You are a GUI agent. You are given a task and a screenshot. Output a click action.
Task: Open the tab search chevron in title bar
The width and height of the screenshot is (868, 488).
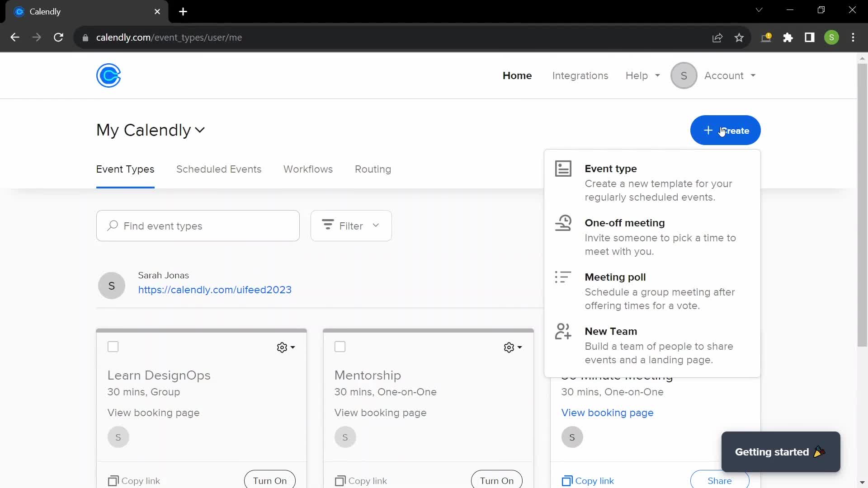pyautogui.click(x=759, y=10)
